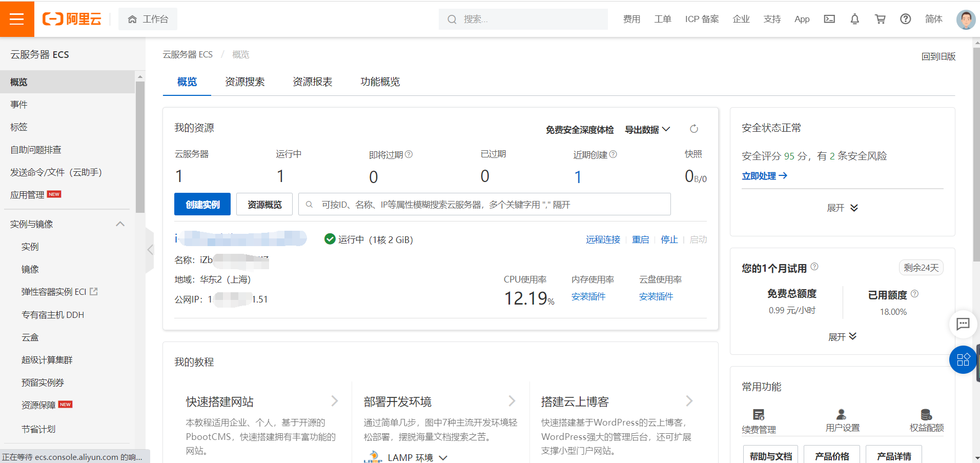The width and height of the screenshot is (980, 463).
Task: Show the help tooltip beside 即将过期
Action: pos(409,154)
